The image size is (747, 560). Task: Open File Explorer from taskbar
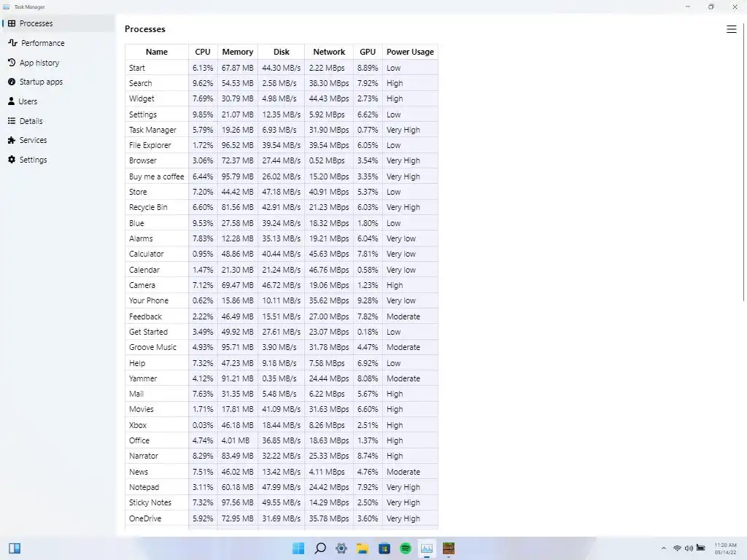pos(363,548)
